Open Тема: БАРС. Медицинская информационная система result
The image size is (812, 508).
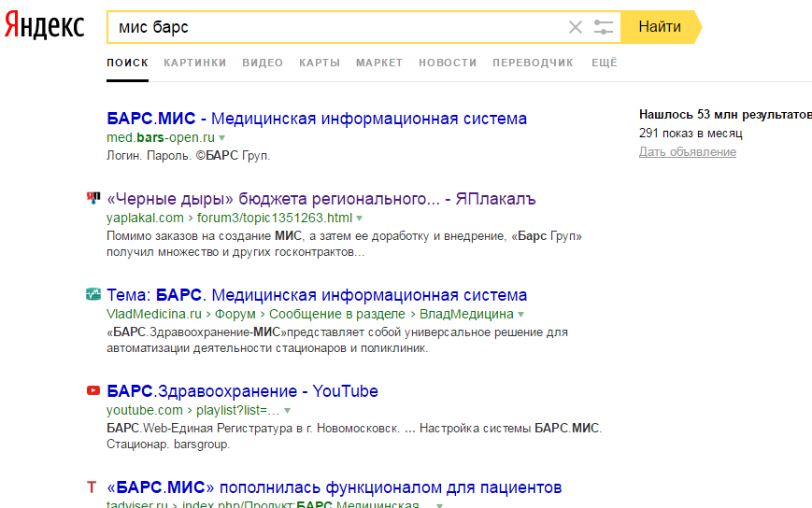317,295
